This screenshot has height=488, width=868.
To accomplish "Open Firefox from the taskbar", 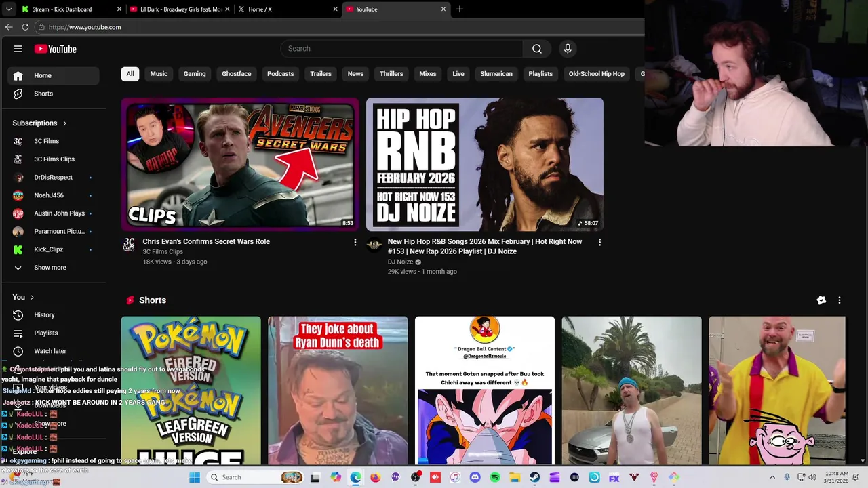I will tap(376, 477).
